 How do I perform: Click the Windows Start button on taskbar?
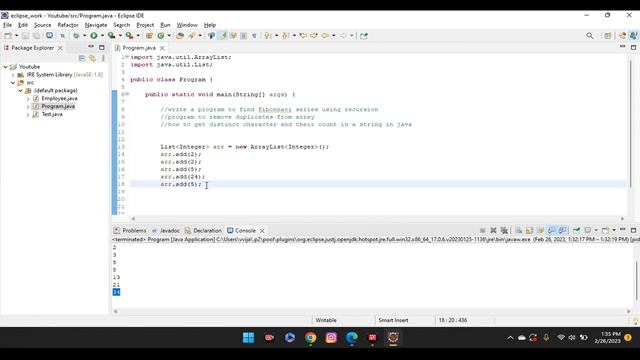[x=248, y=338]
